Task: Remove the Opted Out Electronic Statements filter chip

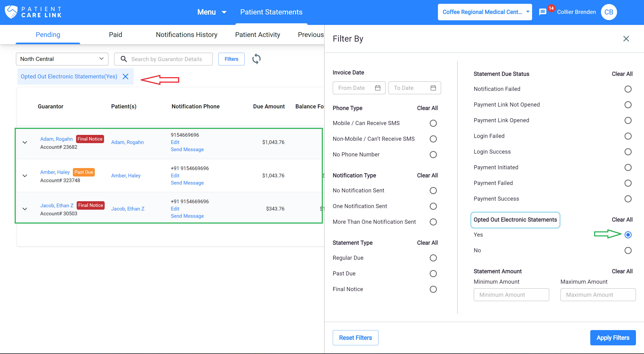Action: point(126,76)
